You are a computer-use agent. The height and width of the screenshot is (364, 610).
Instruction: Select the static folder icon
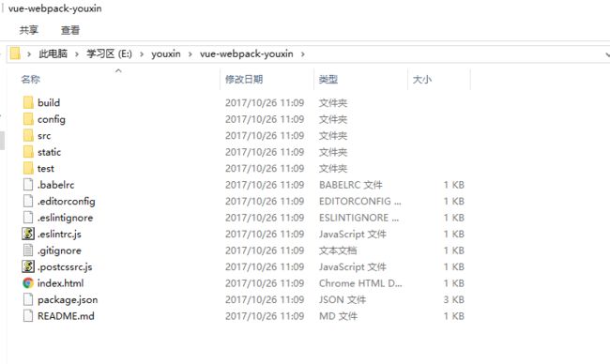point(28,152)
